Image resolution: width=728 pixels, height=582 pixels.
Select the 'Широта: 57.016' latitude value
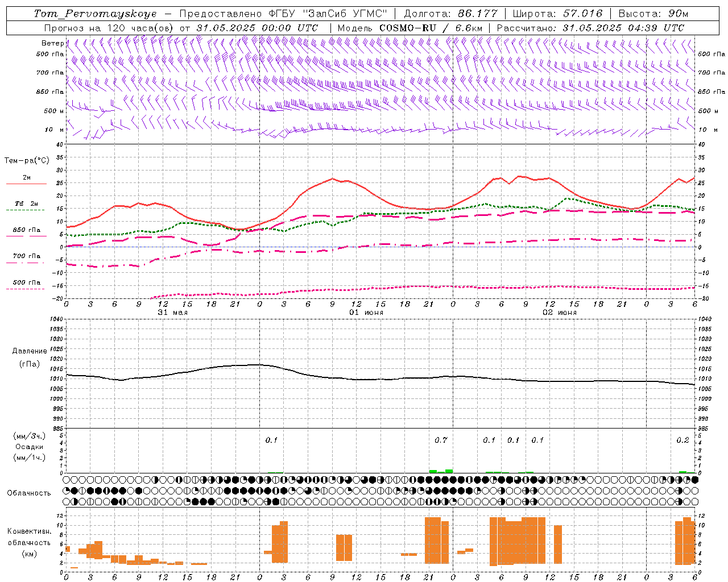[x=557, y=14]
